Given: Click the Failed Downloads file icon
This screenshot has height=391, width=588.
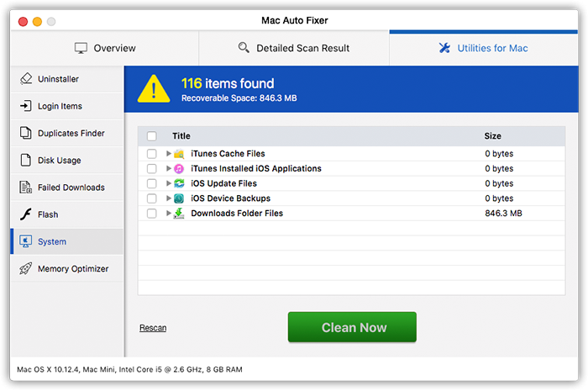Looking at the screenshot, I should (x=25, y=187).
